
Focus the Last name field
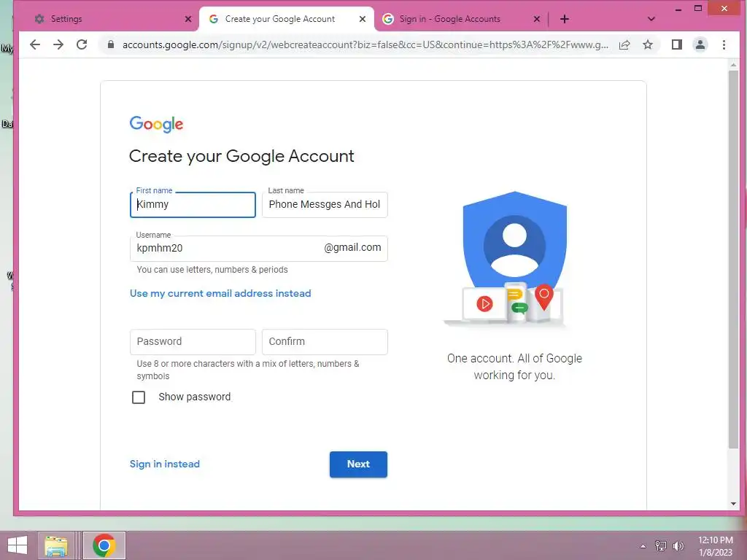click(x=325, y=205)
